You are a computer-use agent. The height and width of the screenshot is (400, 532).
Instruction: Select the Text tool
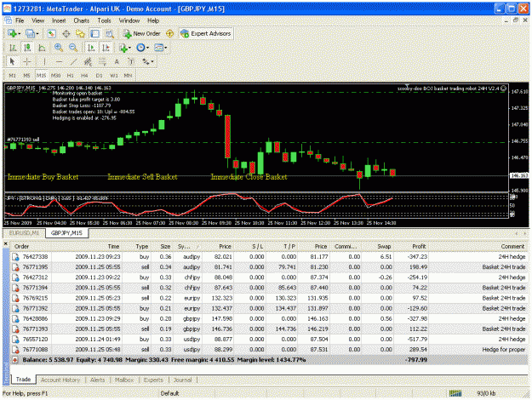click(x=117, y=62)
